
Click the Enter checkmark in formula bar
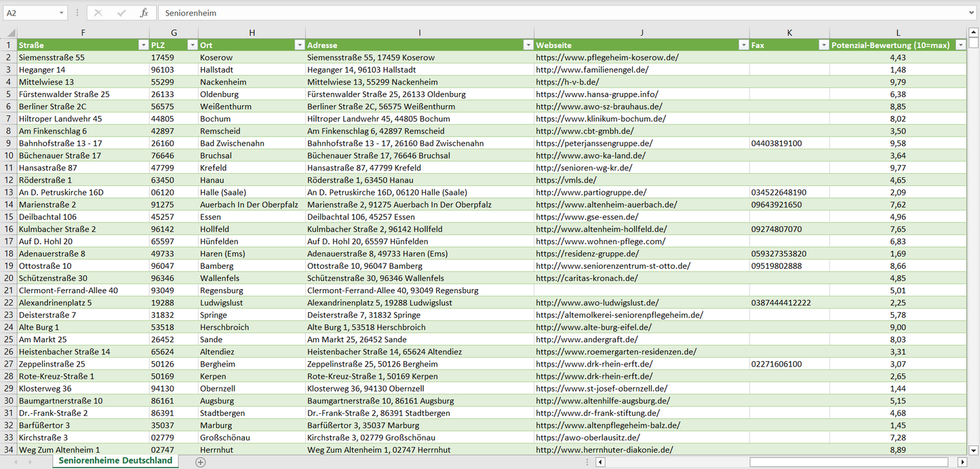(121, 13)
